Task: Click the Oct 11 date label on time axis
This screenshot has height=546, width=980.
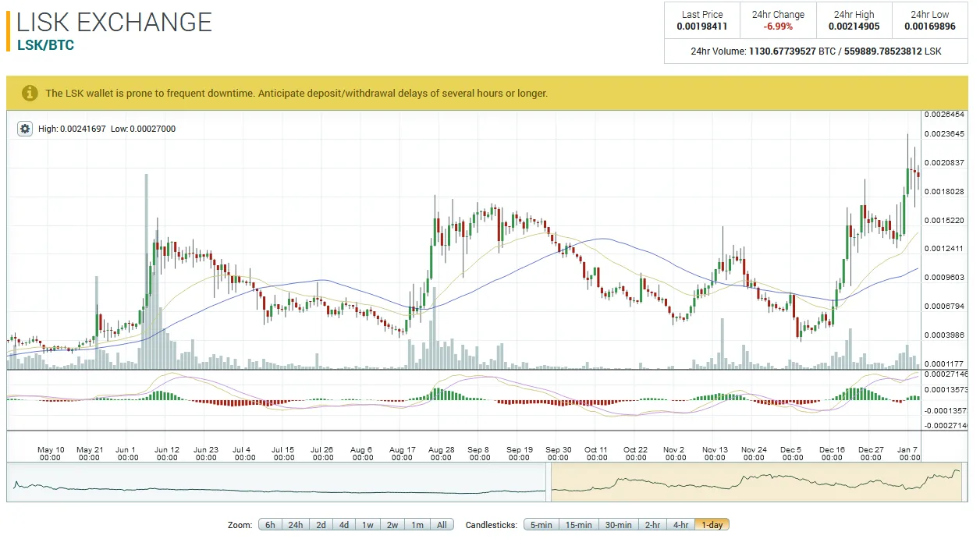Action: (596, 454)
